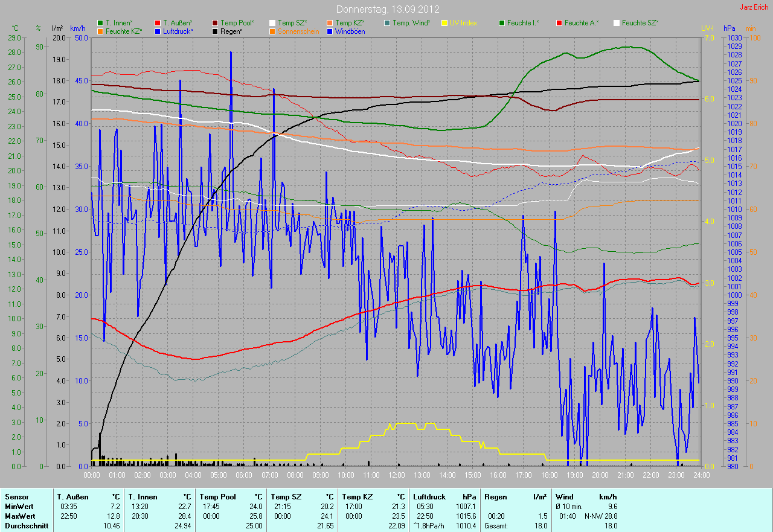
Task: Click the 'Feuchte KZ*' legend label
Action: pyautogui.click(x=124, y=31)
